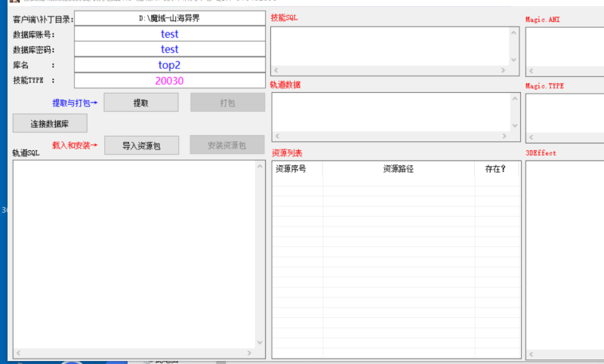Viewport: 604px width, 364px height.
Task: Focus the 客户端\补丁目录 path field
Action: (x=169, y=18)
